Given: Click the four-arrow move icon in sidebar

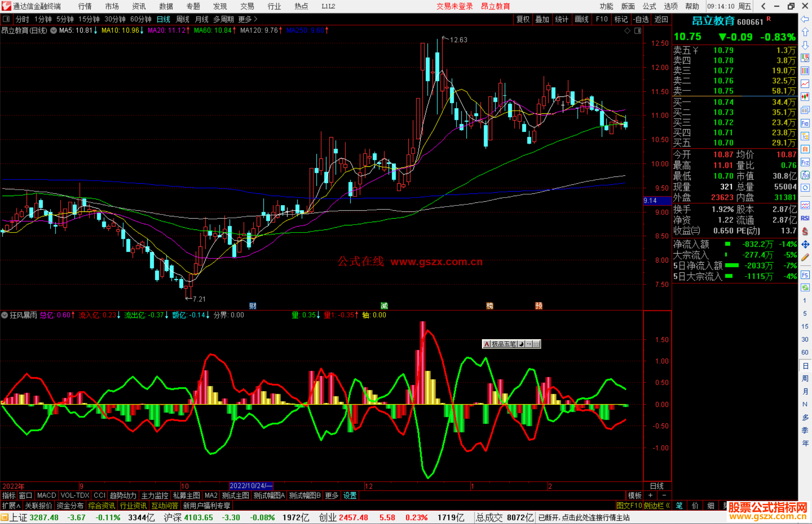Looking at the screenshot, I should click(805, 245).
